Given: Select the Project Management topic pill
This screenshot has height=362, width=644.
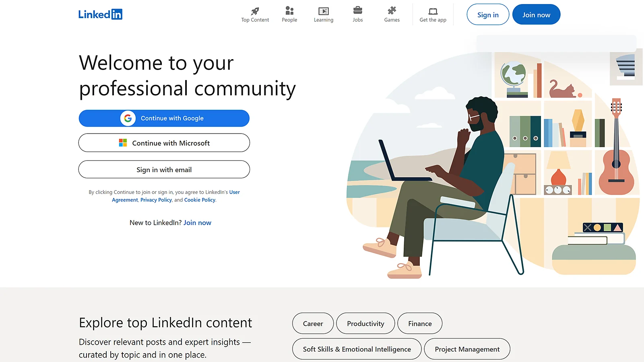Looking at the screenshot, I should click(467, 349).
